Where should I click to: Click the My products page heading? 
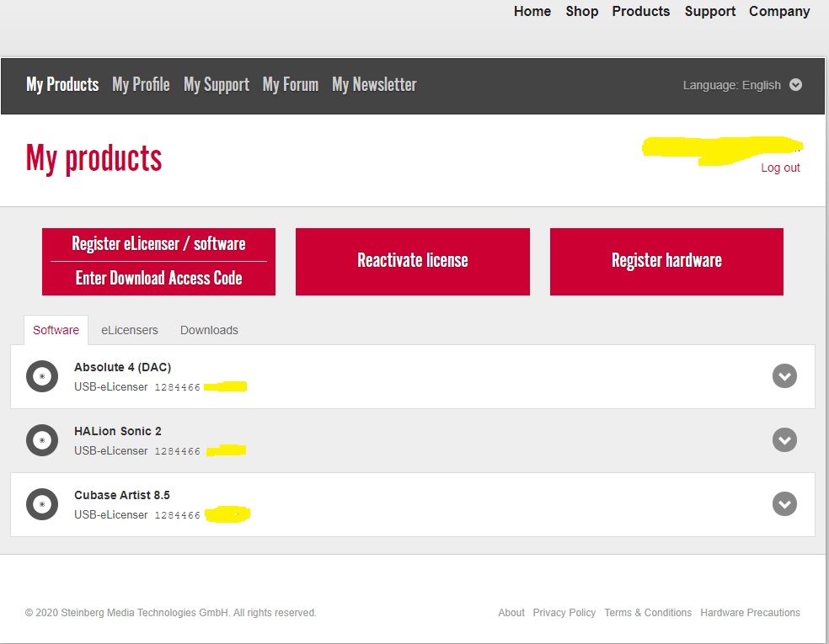pyautogui.click(x=94, y=158)
